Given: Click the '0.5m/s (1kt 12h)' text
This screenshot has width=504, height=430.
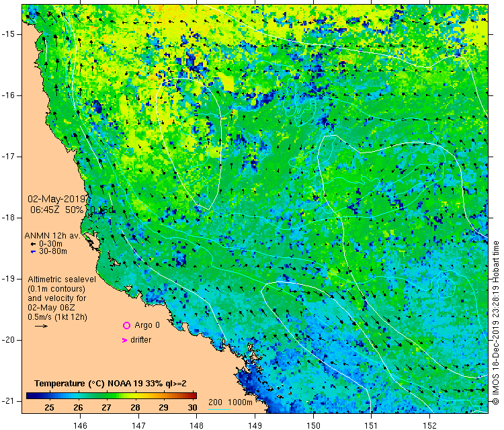Looking at the screenshot, I should tap(58, 317).
